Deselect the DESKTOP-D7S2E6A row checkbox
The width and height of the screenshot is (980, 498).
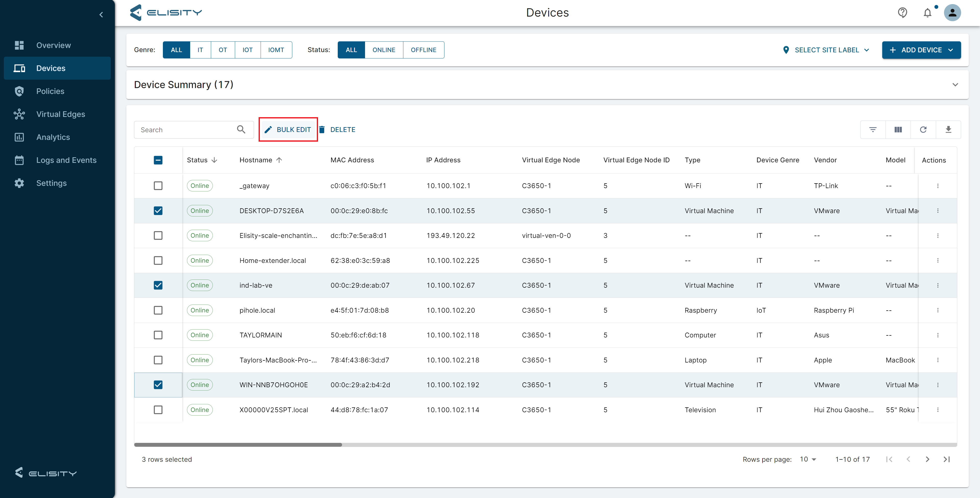coord(158,210)
